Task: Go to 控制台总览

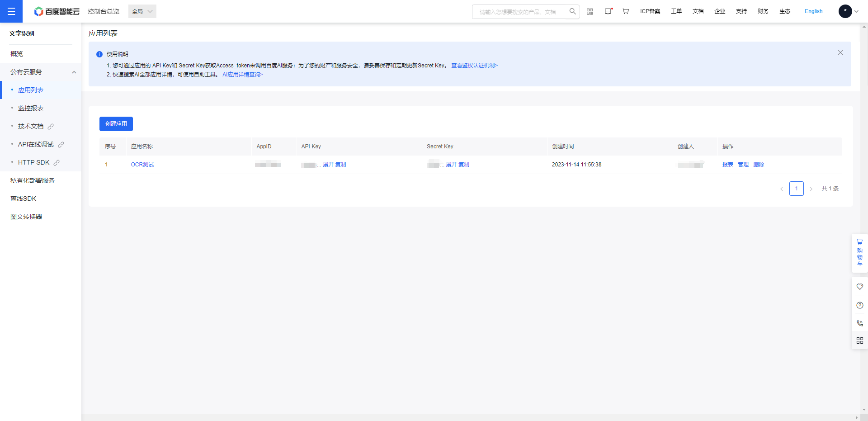Action: 104,11
